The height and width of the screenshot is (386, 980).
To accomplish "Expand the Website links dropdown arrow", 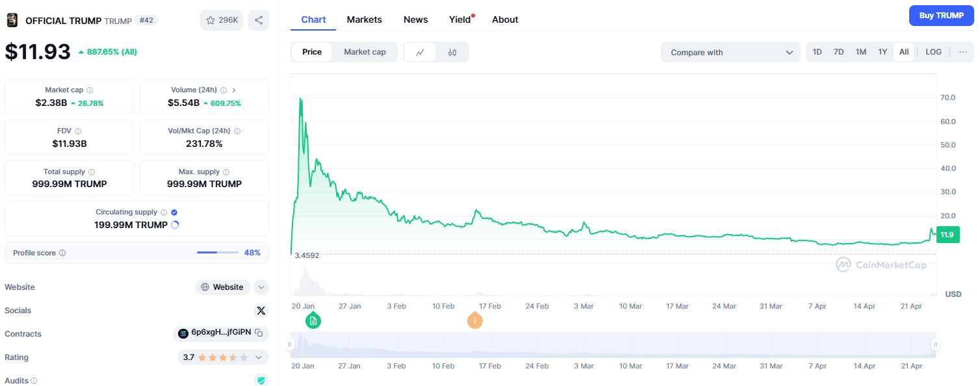I will click(261, 287).
